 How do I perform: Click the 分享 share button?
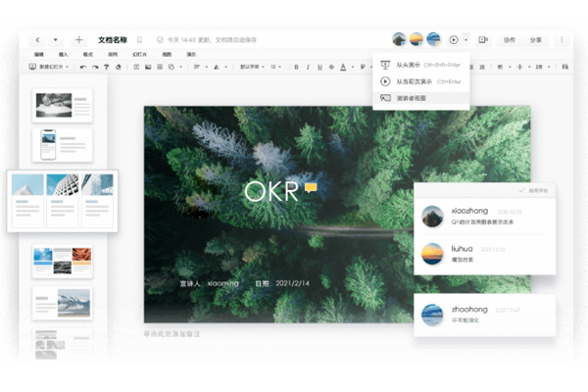[536, 40]
